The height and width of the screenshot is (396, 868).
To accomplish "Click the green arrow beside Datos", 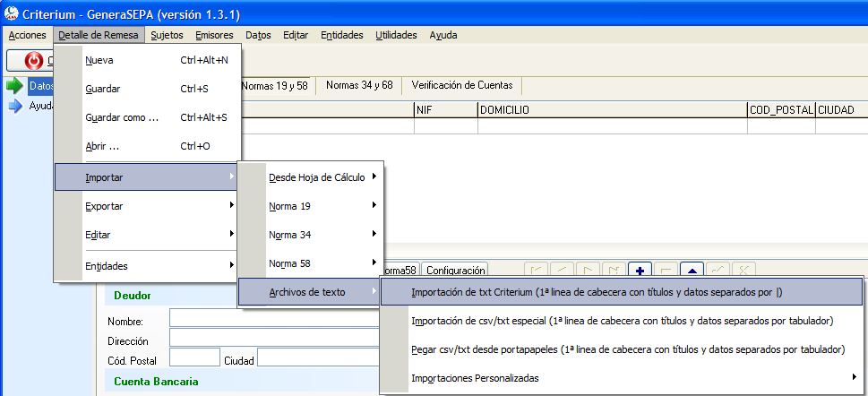I will point(15,86).
